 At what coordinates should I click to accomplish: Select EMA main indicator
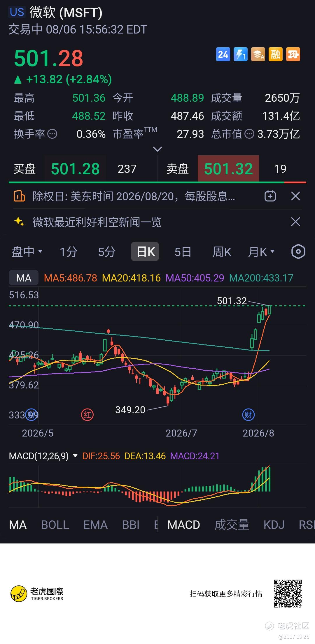pyautogui.click(x=95, y=525)
